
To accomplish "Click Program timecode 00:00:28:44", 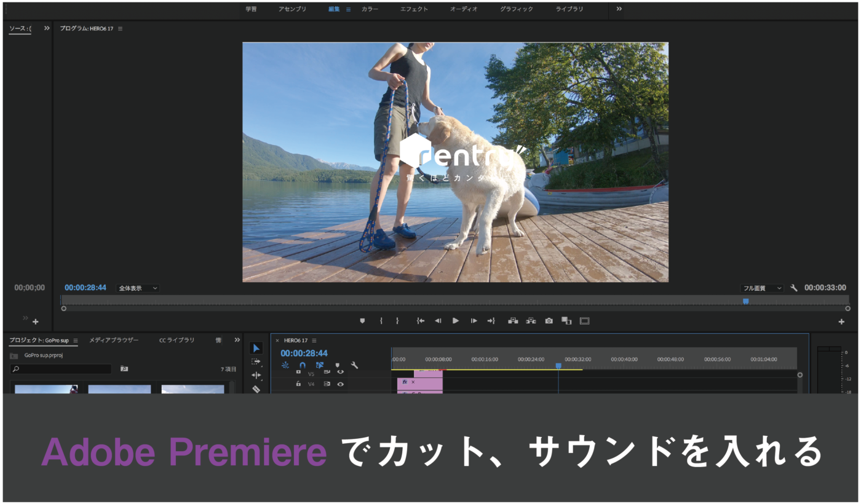I will [x=85, y=288].
